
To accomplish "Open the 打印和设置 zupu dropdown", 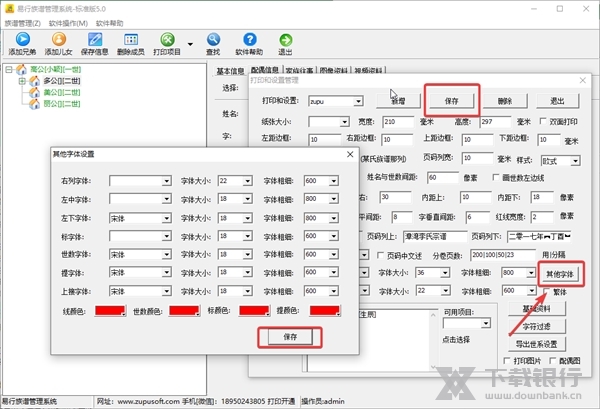I will pyautogui.click(x=358, y=101).
